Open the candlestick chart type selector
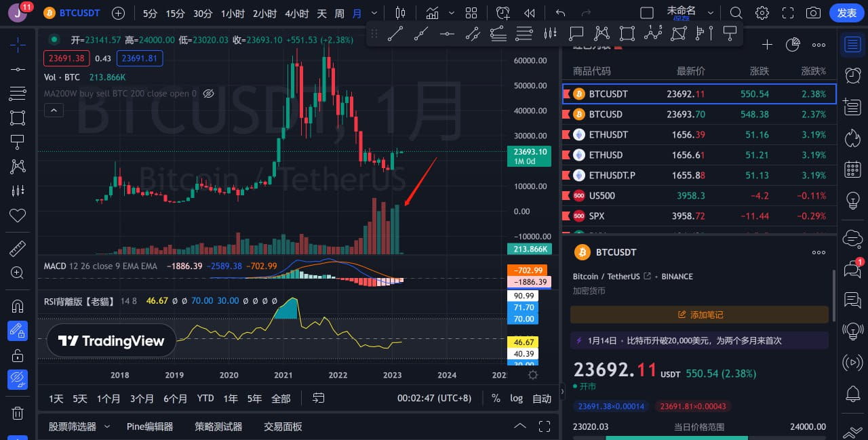 [401, 13]
